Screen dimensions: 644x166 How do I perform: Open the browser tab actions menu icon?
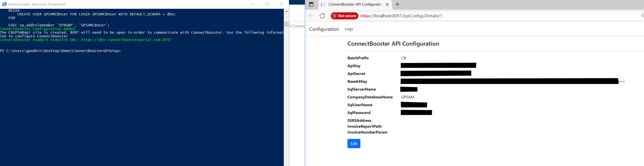(311, 4)
